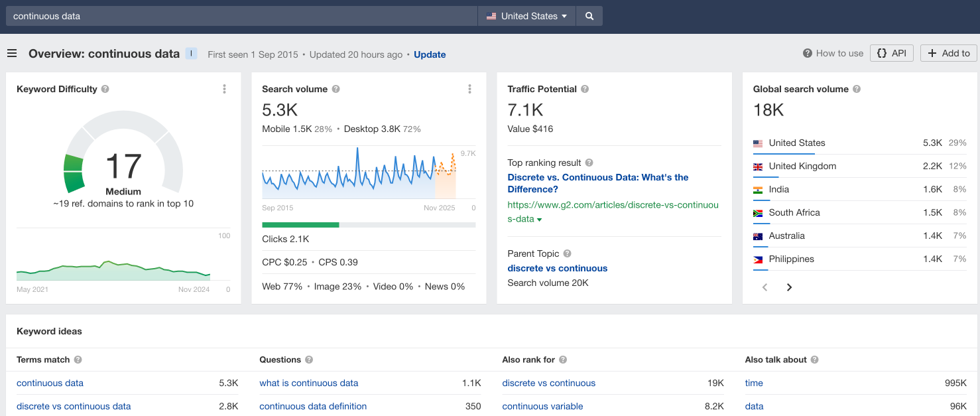Open the API button
Screen dimensions: 980x416
[892, 53]
